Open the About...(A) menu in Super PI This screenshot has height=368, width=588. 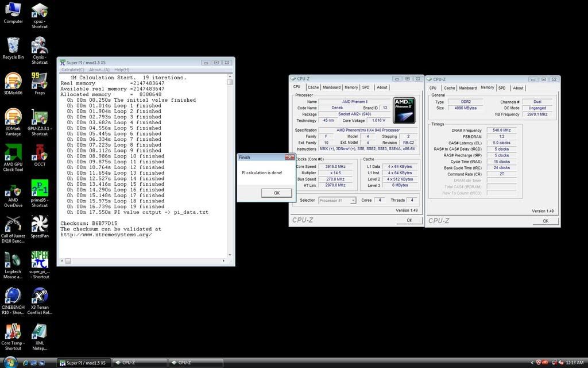coord(99,70)
